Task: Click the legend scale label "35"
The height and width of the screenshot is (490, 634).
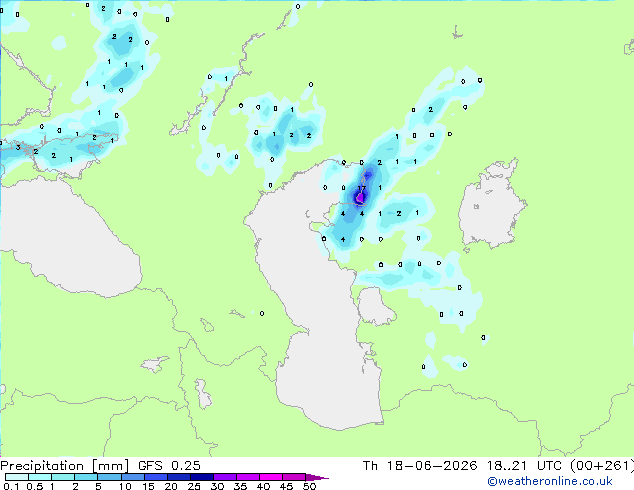Action: [240, 486]
